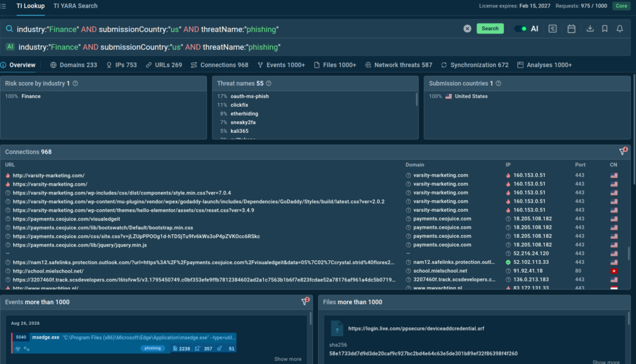Click the IP 52.216.24.120

pyautogui.click(x=531, y=253)
